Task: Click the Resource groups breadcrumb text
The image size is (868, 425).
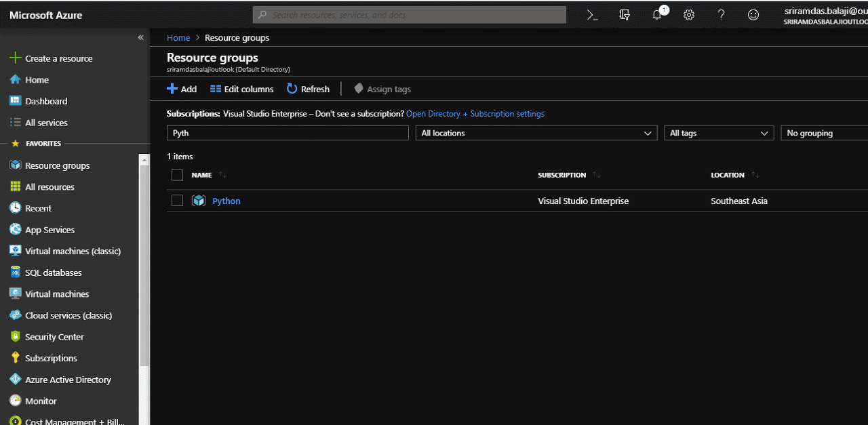Action: tap(237, 38)
